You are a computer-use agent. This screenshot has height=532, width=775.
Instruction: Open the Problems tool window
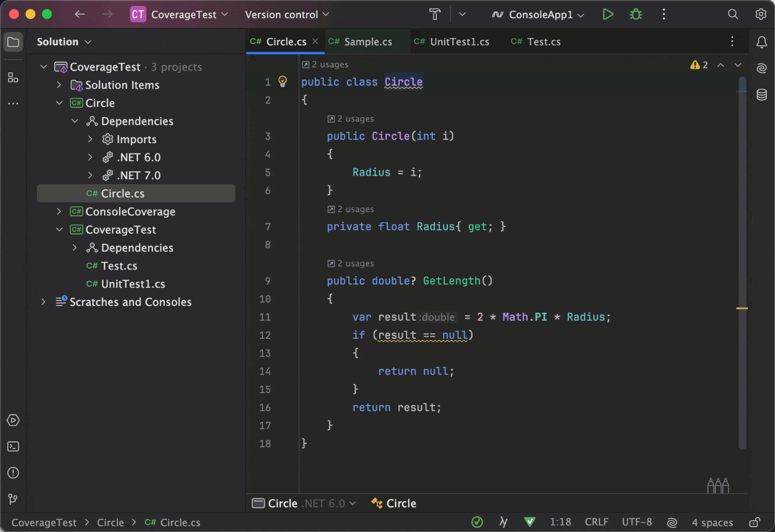pos(13,473)
